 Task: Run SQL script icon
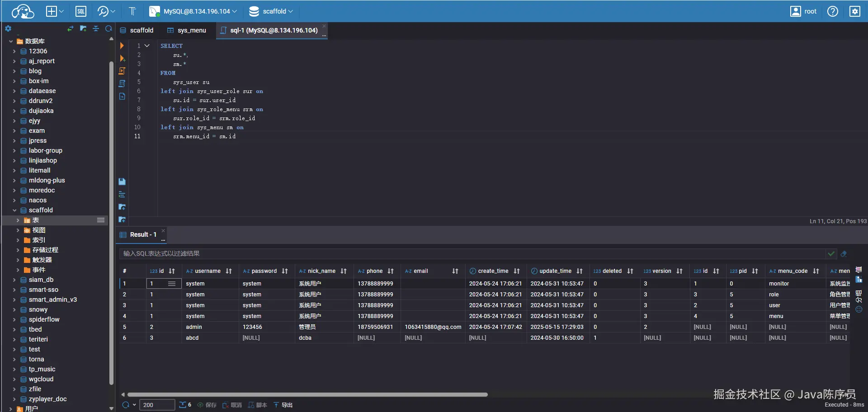click(x=122, y=71)
